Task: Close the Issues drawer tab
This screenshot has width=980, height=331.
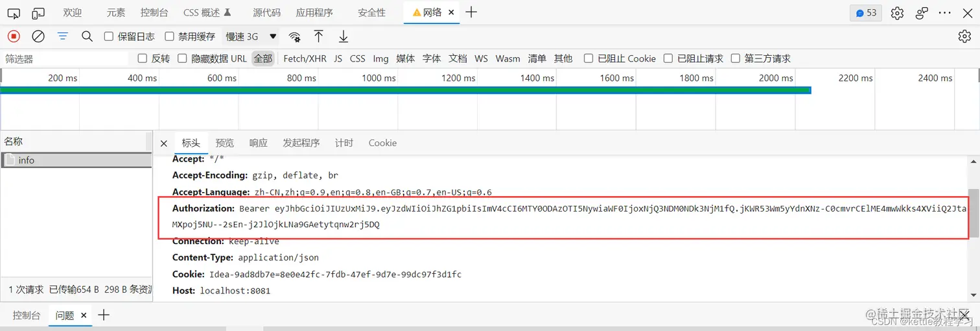Action: 84,315
